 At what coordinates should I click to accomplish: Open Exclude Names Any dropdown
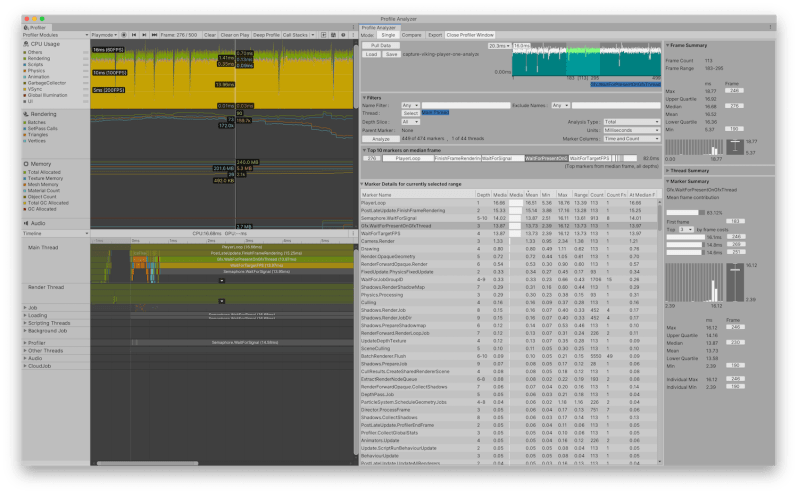(560, 105)
